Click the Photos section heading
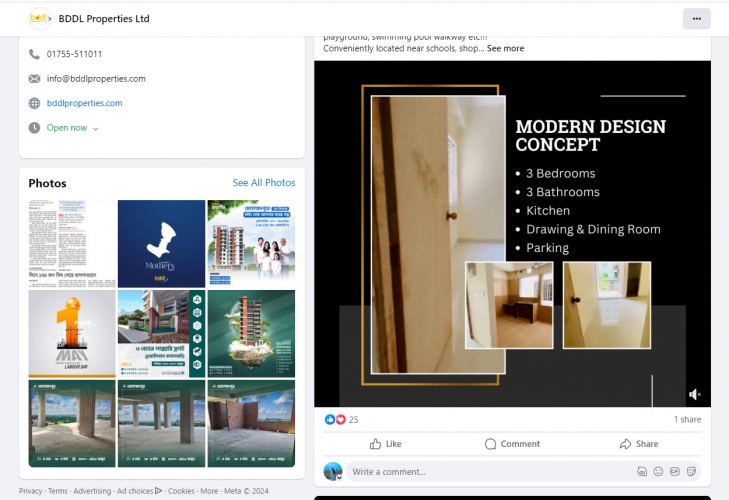Image resolution: width=729 pixels, height=500 pixels. (x=47, y=183)
